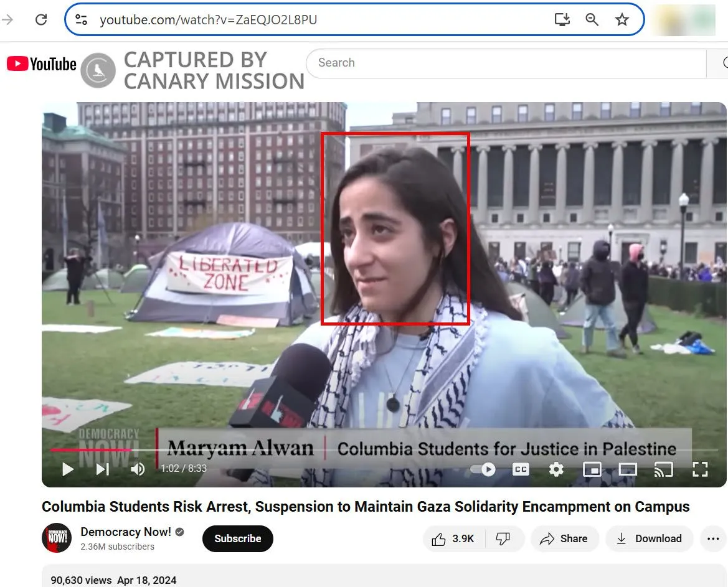728x587 pixels.
Task: Enter full screen mode
Action: pos(700,469)
